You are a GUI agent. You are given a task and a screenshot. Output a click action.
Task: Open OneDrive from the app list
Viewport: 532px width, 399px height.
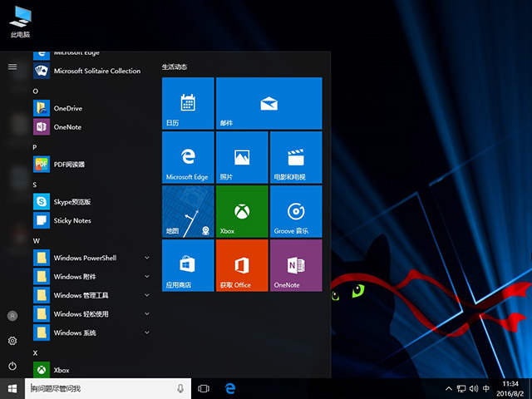68,108
